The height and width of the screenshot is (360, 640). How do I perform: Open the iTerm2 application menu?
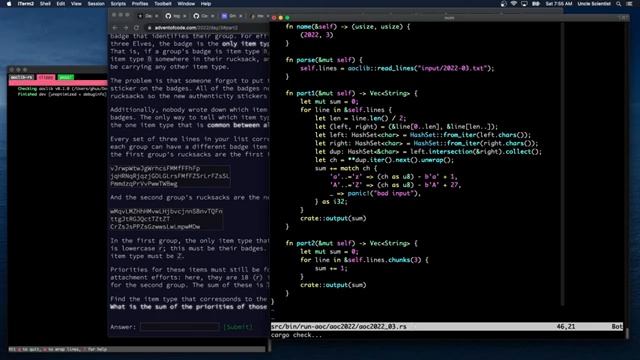point(26,4)
